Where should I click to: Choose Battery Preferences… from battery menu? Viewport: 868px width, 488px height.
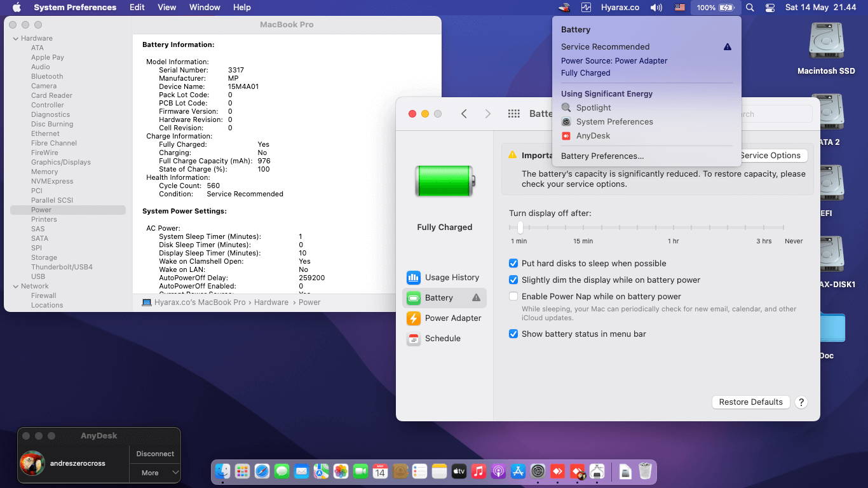[x=602, y=156]
